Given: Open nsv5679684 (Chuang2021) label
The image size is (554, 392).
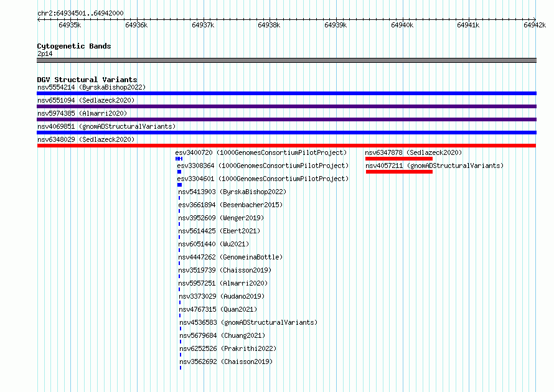Looking at the screenshot, I should (222, 335).
